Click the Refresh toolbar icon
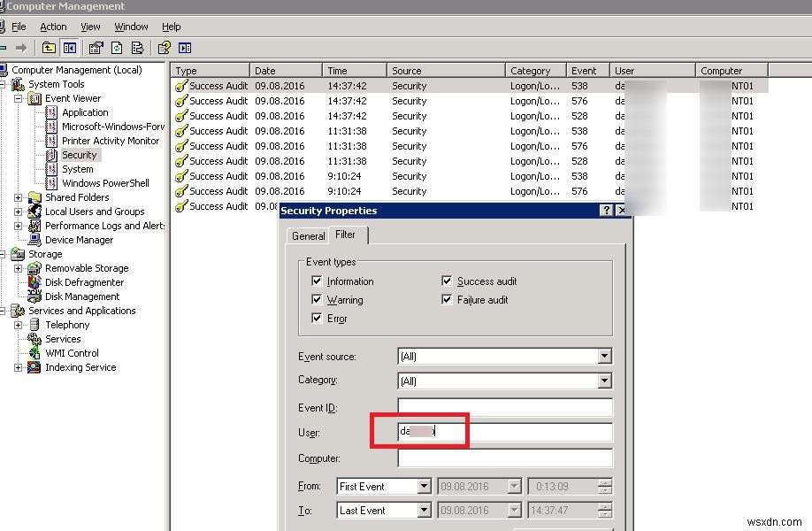This screenshot has width=812, height=531. coord(116,48)
